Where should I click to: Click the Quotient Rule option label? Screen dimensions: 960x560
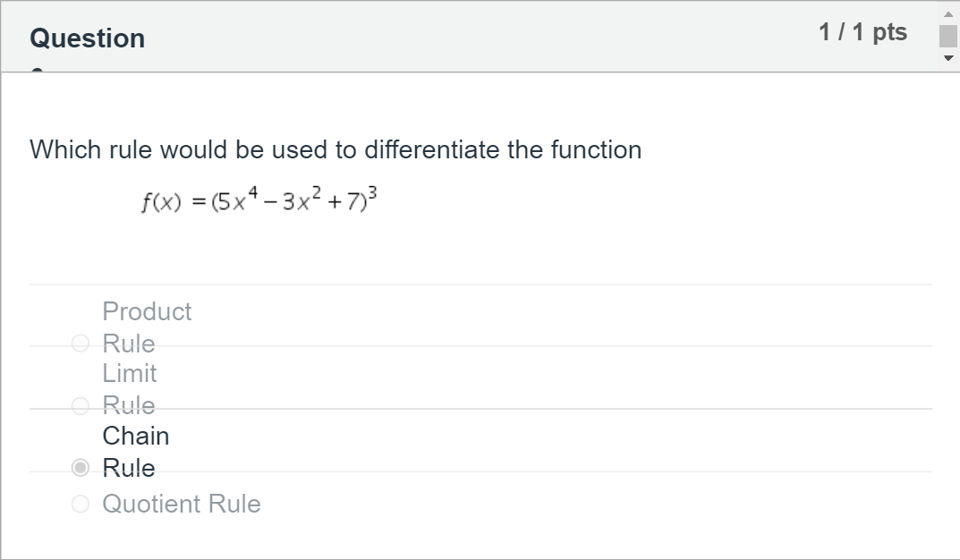[x=182, y=504]
